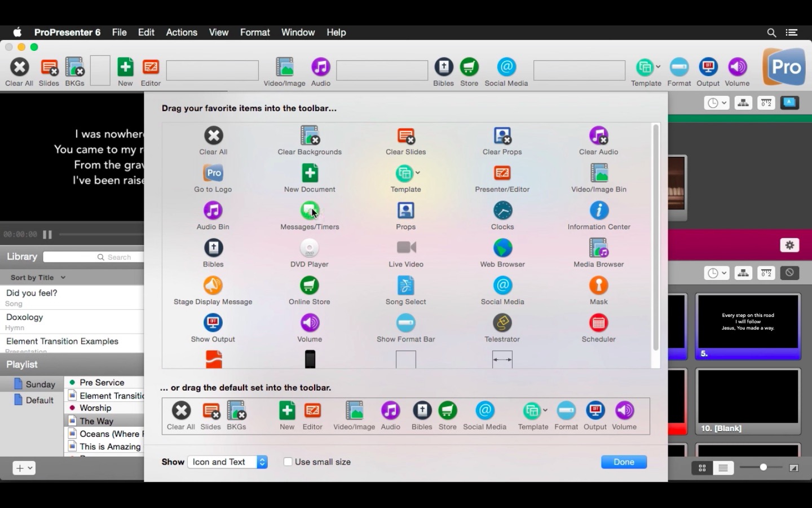Click Video/Image Bin icon in palette
Screen dimensions: 812x508
pos(599,173)
